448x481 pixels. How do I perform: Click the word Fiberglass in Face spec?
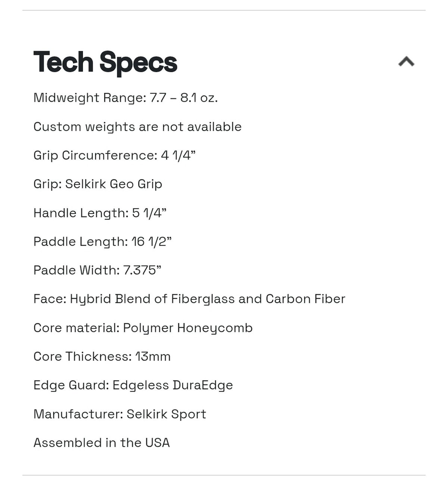coord(203,299)
